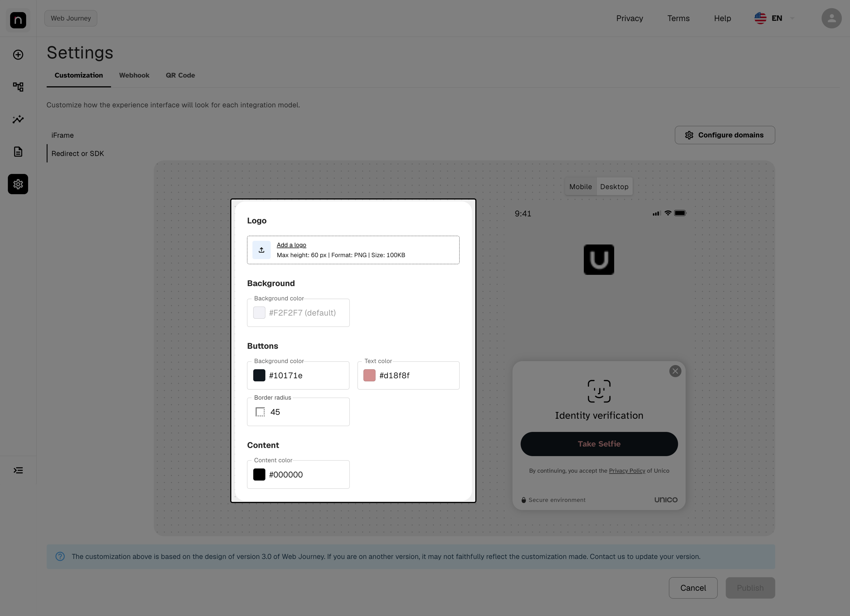Switch preview to Desktop
The image size is (850, 616).
click(x=614, y=187)
